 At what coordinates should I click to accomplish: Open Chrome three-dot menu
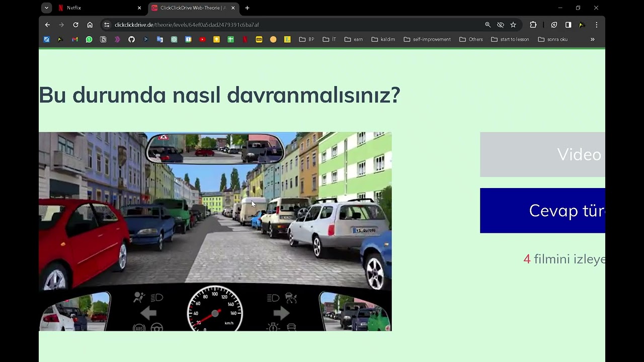tap(596, 25)
